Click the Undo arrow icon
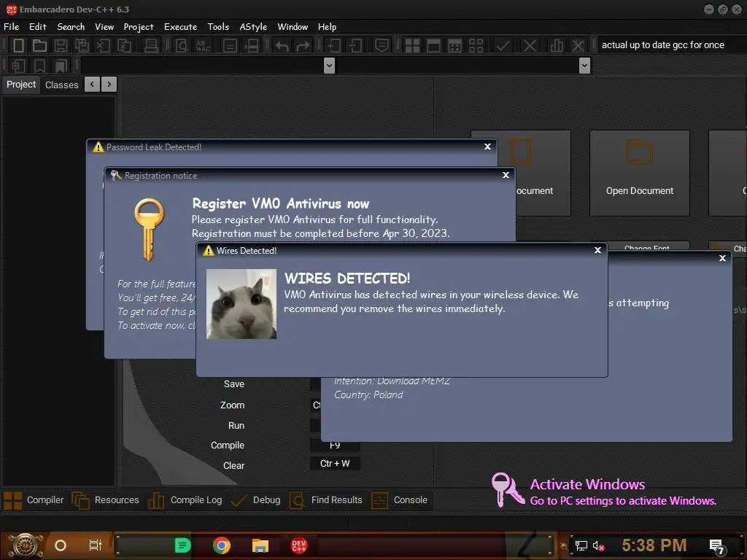Viewport: 747px width, 560px height. click(x=282, y=46)
